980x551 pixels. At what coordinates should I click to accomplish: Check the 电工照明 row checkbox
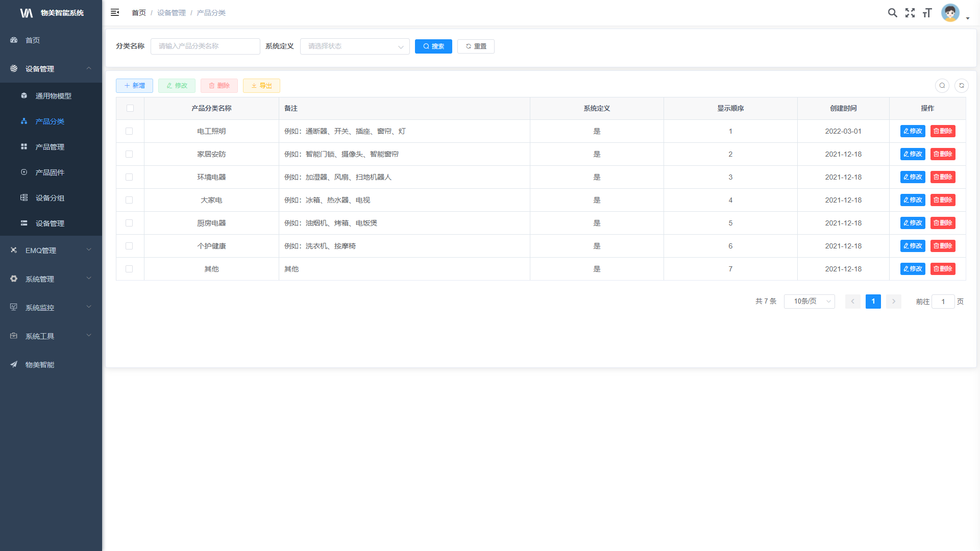129,131
